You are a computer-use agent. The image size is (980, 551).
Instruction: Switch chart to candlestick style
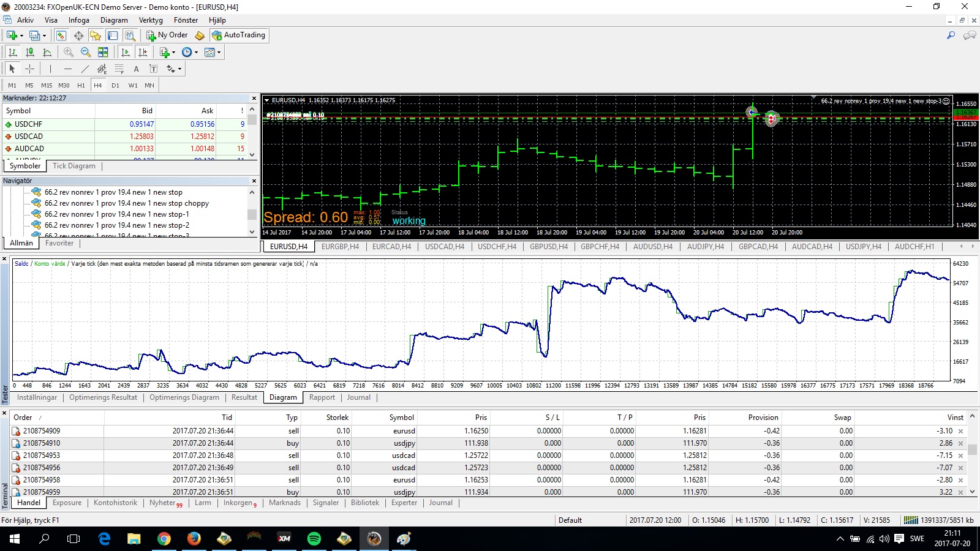pyautogui.click(x=29, y=52)
